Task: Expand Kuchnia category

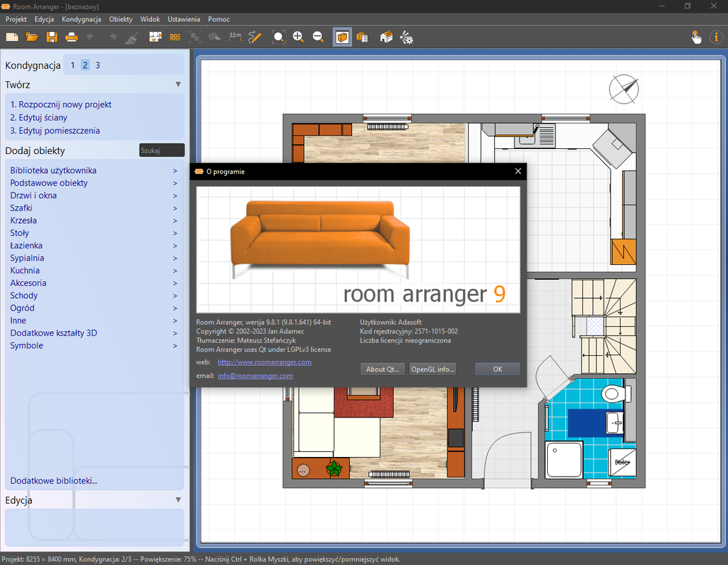Action: pos(94,270)
